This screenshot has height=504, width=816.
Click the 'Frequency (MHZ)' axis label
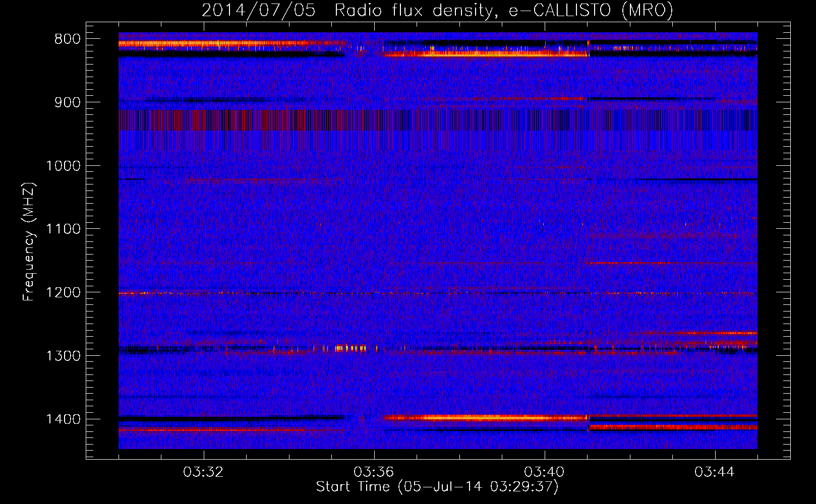[29, 242]
